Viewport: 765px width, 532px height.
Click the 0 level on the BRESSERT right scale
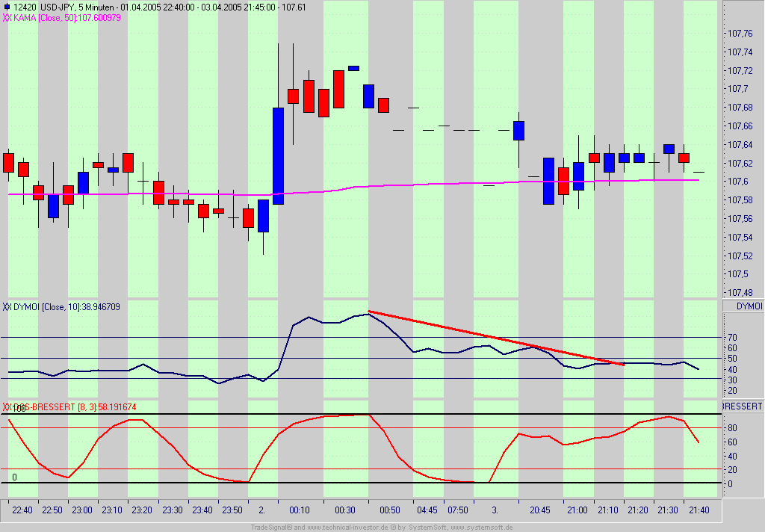[730, 484]
